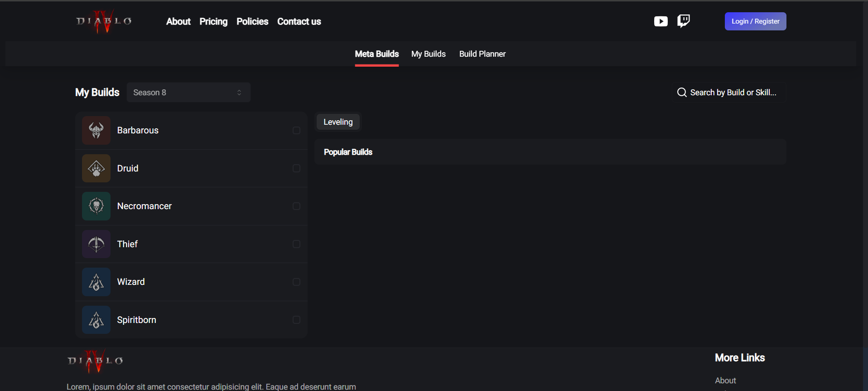Screen dimensions: 868x391
Task: Open the Contact us page
Action: click(299, 21)
